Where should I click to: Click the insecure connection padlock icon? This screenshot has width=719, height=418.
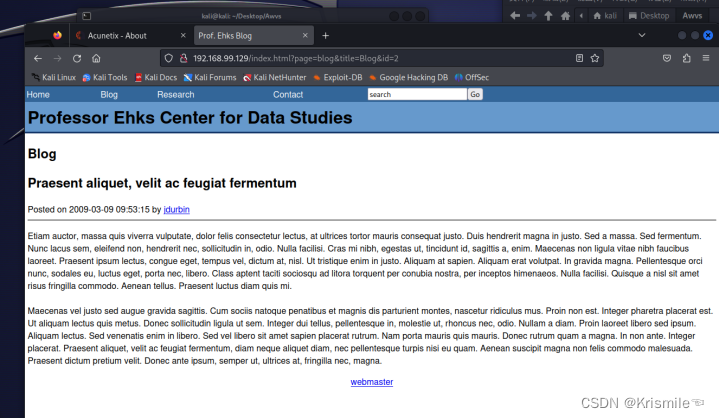(183, 58)
